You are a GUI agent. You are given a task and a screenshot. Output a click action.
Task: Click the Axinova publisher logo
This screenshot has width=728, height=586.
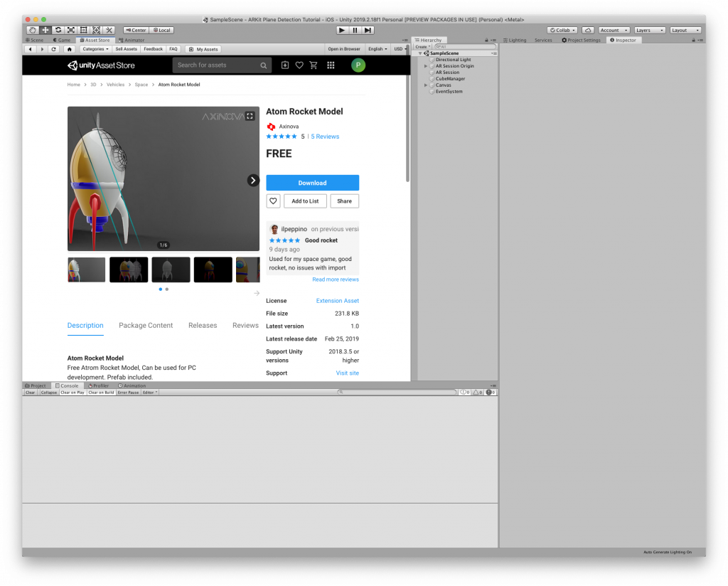(271, 127)
